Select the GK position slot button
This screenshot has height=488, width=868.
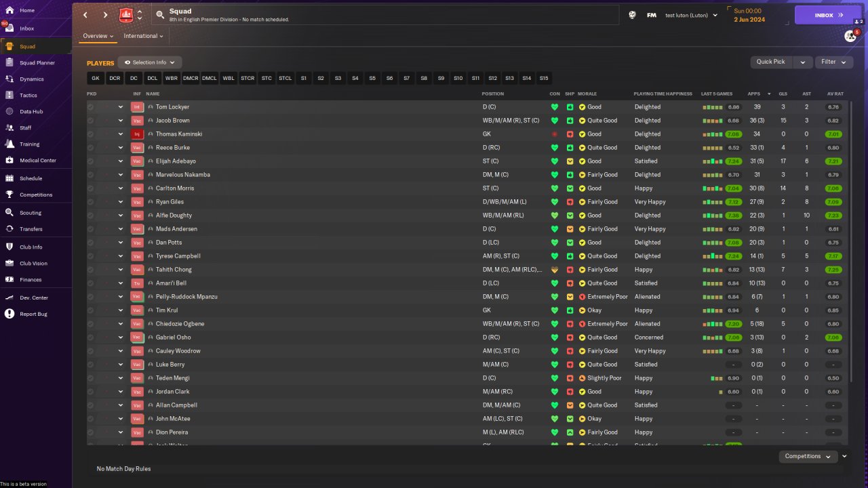click(x=96, y=79)
